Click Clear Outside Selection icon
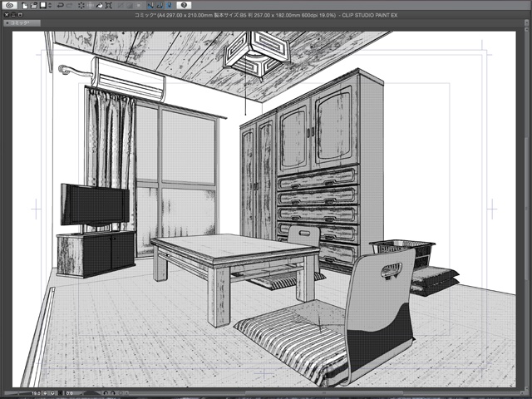This screenshot has height=399, width=532. [91, 6]
